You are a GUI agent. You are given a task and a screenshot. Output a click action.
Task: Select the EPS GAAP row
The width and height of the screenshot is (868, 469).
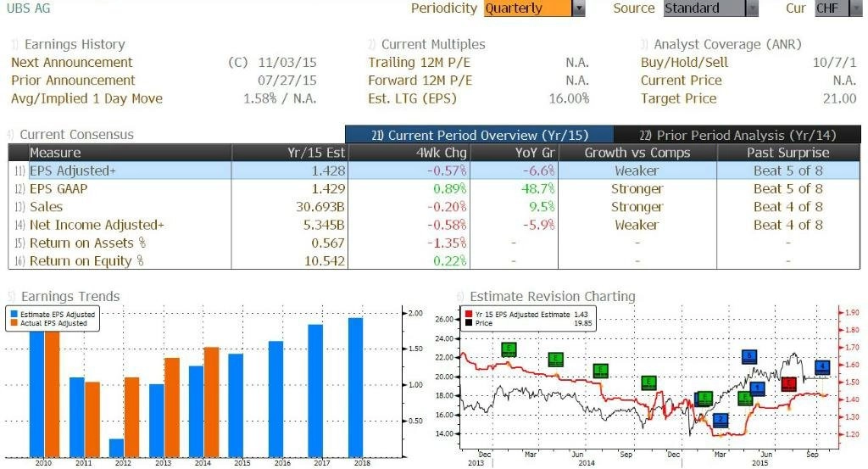[435, 189]
